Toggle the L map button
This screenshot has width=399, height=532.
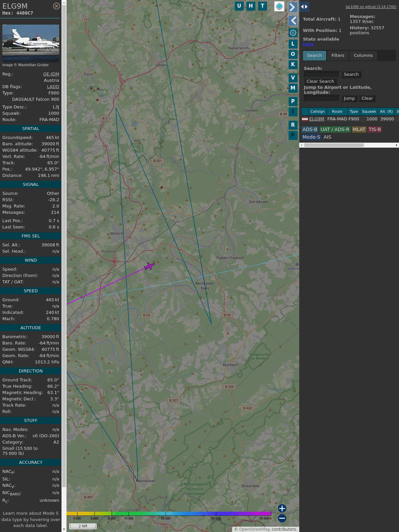[293, 44]
